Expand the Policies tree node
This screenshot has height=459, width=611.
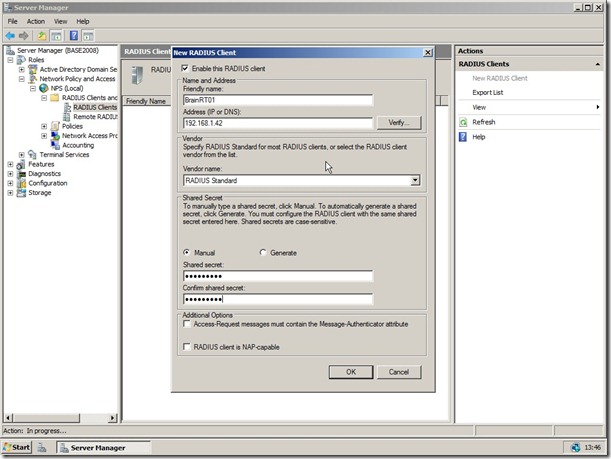tap(44, 126)
